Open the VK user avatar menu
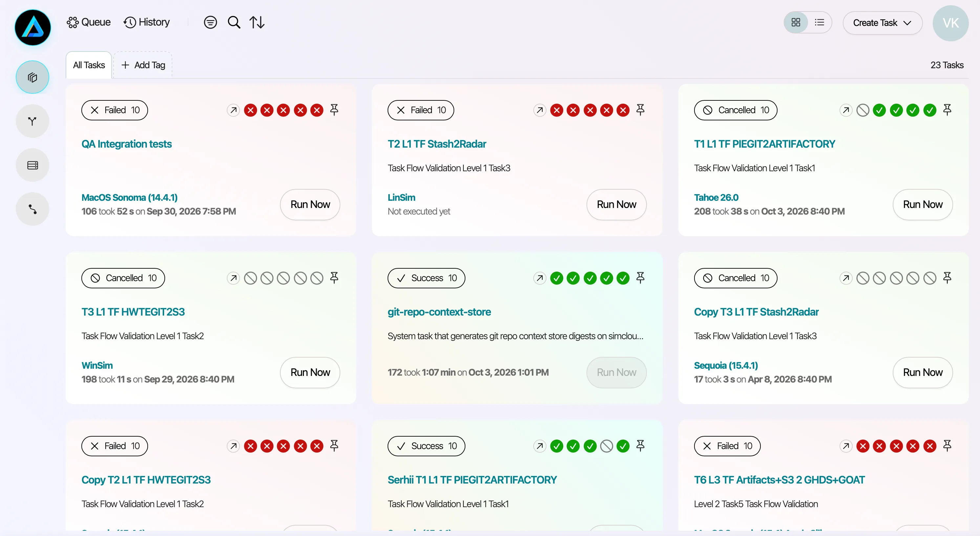The height and width of the screenshot is (536, 980). [x=950, y=23]
